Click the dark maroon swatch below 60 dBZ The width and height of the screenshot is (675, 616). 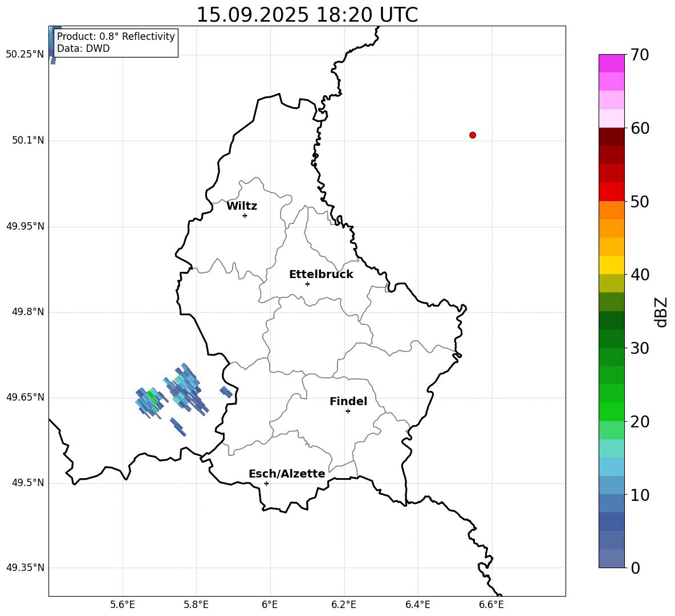[x=612, y=137]
